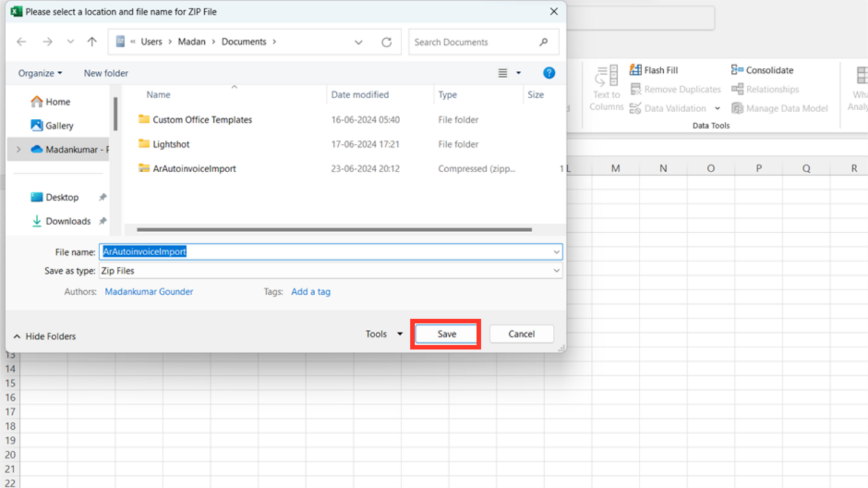Open the help icon in dialog

(x=549, y=73)
